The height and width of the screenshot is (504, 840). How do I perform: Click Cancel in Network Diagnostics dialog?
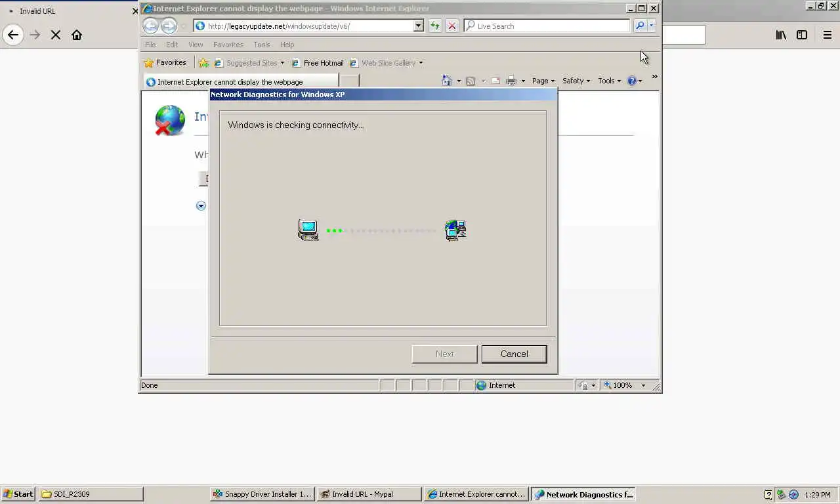(x=514, y=354)
